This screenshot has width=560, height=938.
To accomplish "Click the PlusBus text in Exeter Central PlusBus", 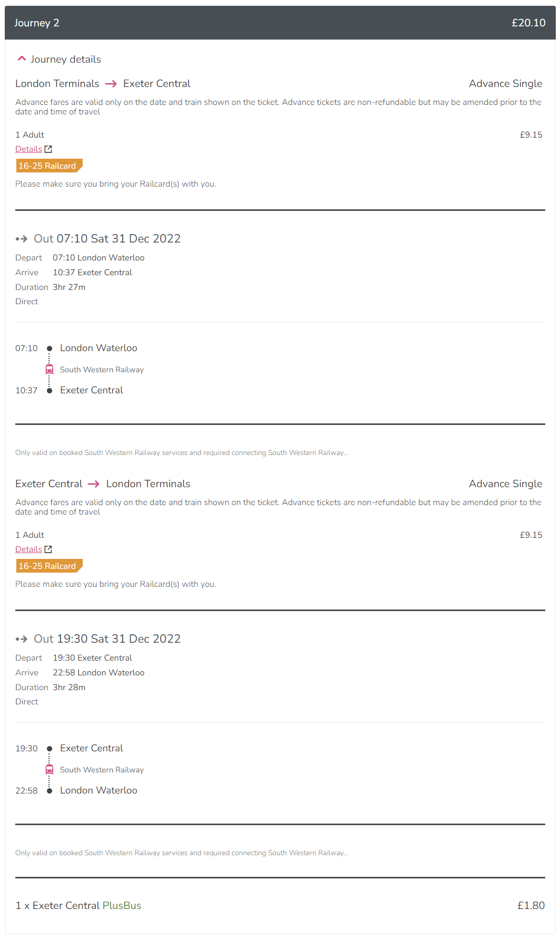I will 122,905.
